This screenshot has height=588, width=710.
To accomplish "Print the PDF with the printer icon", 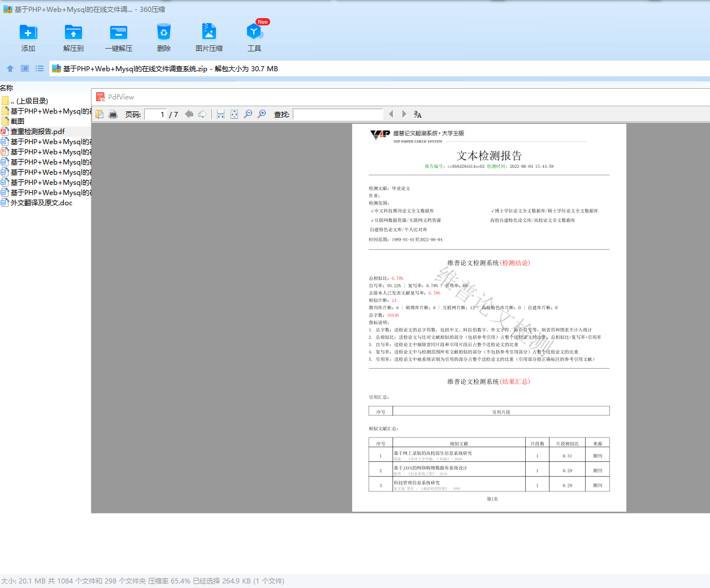I will click(113, 114).
